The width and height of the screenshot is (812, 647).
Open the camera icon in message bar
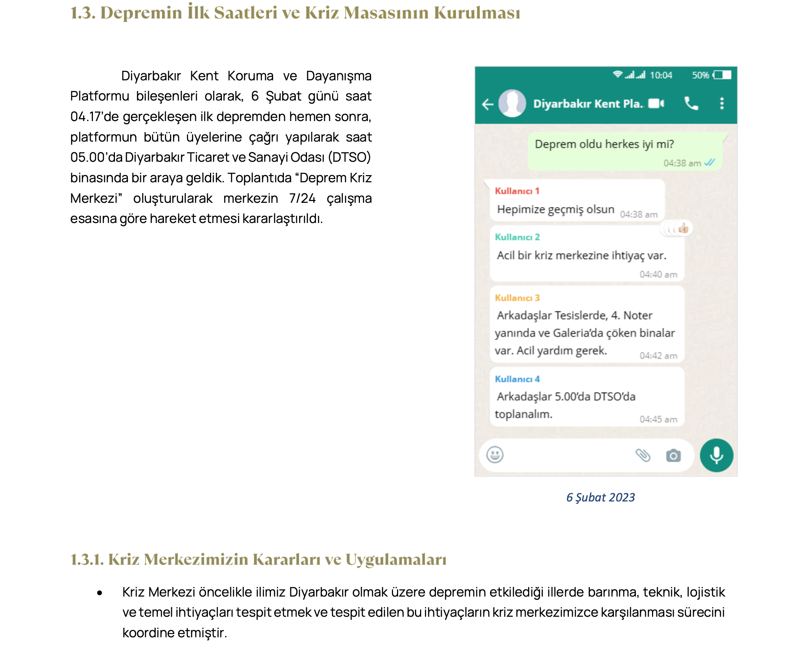(673, 455)
